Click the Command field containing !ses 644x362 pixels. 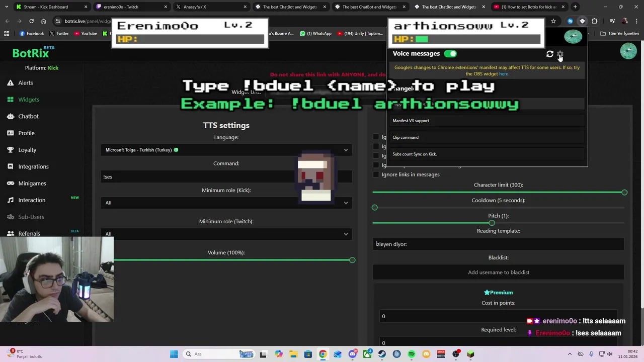point(226,176)
